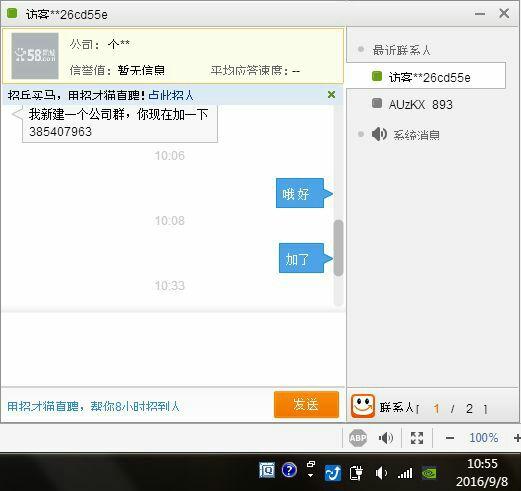This screenshot has width=521, height=491.
Task: Click the network signal tray icon
Action: (x=405, y=473)
